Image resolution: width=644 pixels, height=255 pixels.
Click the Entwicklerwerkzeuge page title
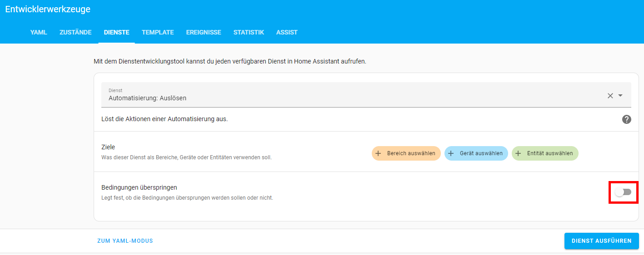click(x=48, y=9)
